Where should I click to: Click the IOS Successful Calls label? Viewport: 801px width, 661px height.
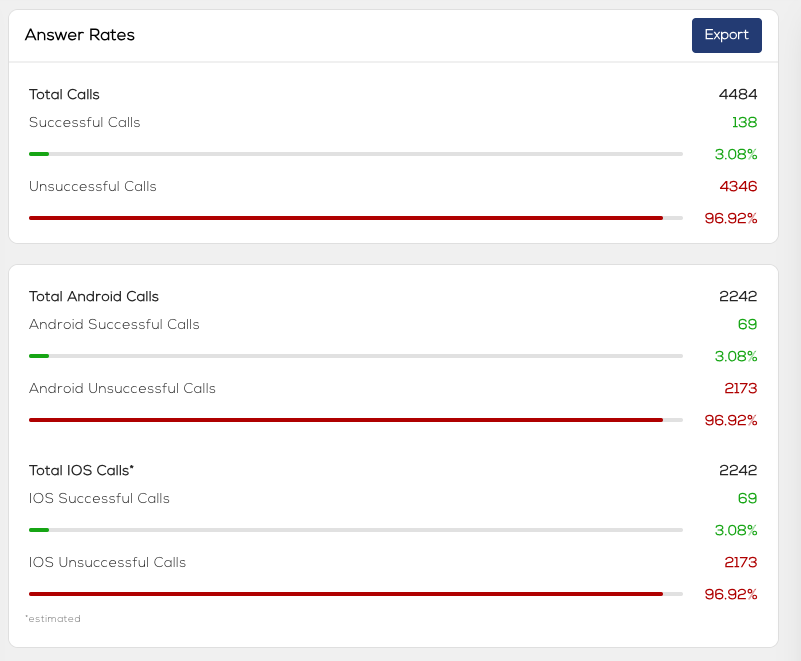click(x=99, y=499)
